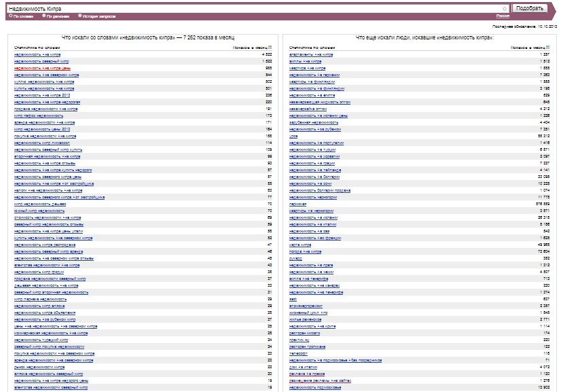Viewport: 561px width, 392px height.
Task: Open link «недвижимость +на крите»
Action: [312, 327]
